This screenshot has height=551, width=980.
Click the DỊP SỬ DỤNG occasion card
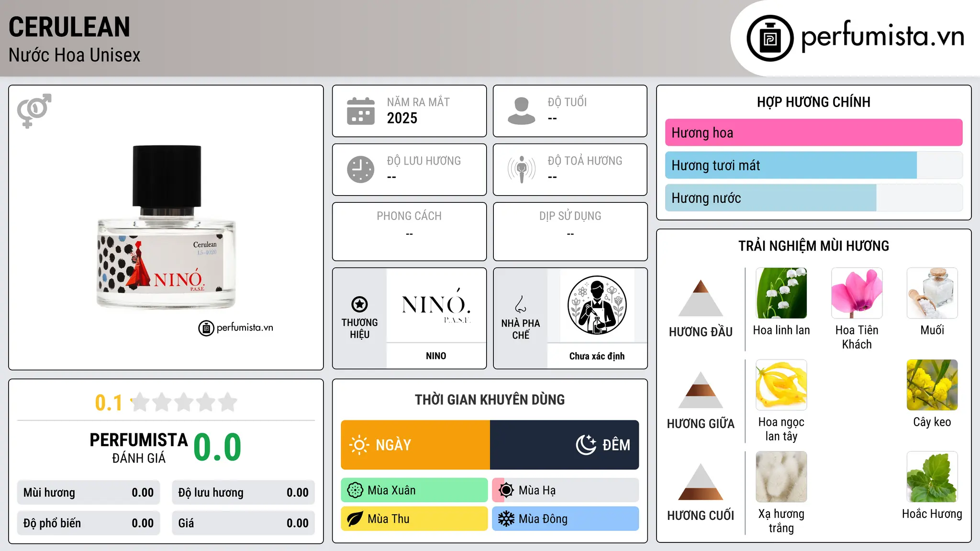coord(570,231)
